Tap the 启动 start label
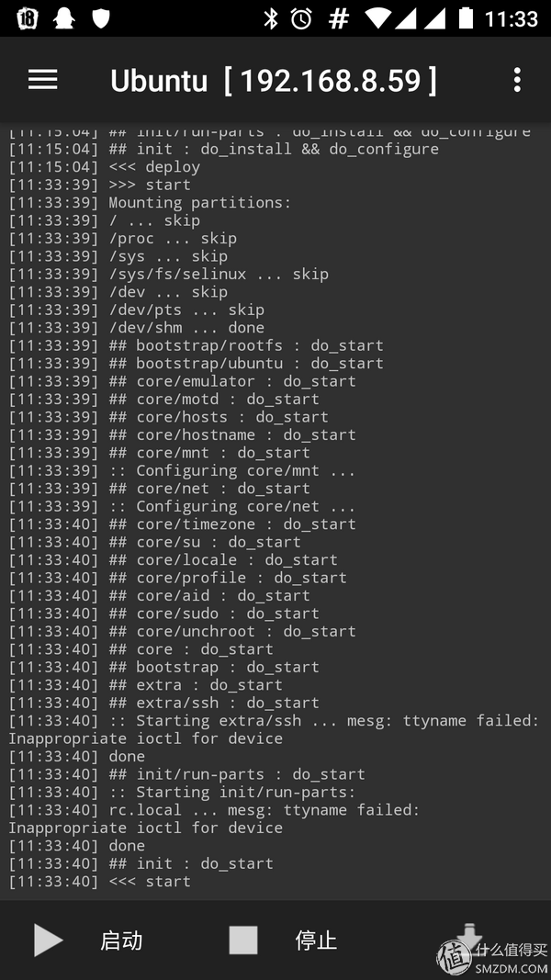551x980 pixels. click(x=121, y=940)
